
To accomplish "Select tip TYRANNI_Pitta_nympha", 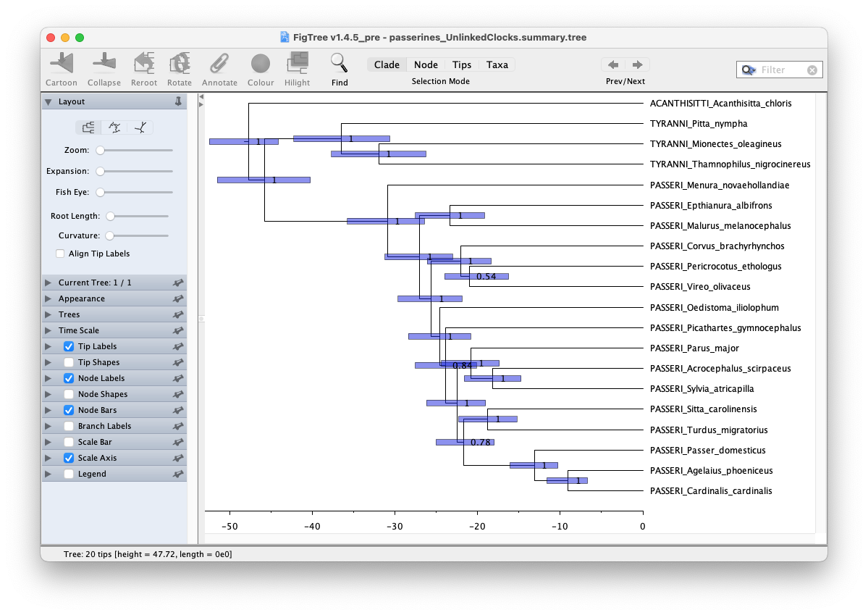I will pyautogui.click(x=699, y=124).
